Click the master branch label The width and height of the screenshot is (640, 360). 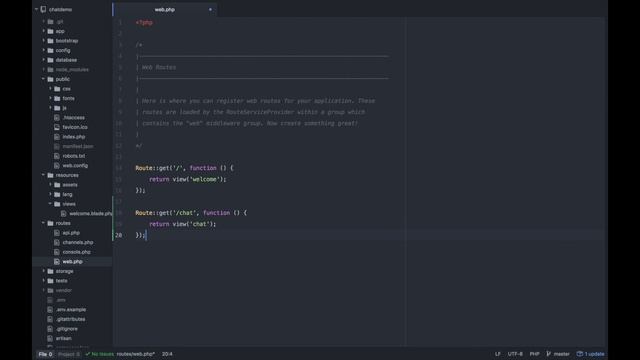(561, 354)
